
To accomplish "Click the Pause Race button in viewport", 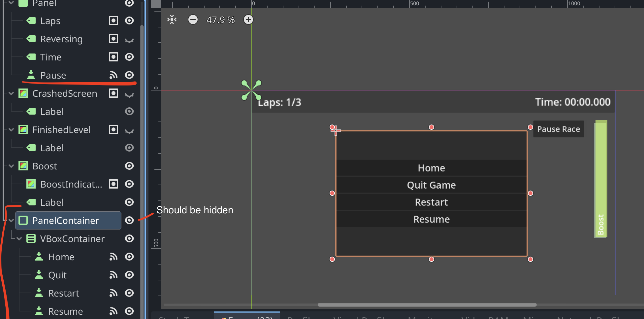I will click(559, 129).
